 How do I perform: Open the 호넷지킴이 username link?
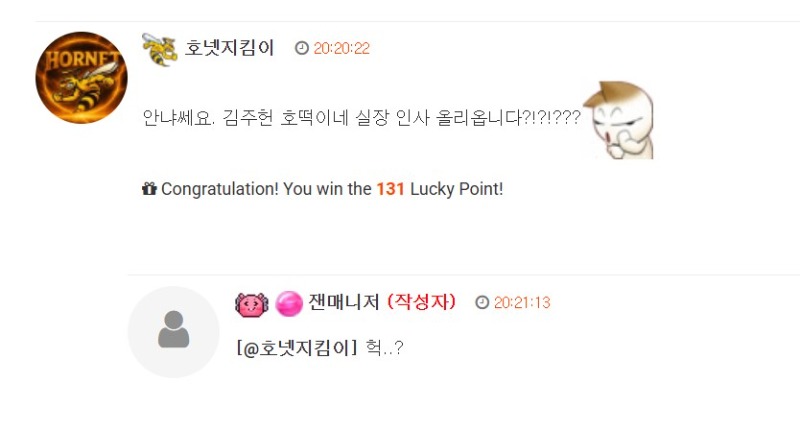229,48
